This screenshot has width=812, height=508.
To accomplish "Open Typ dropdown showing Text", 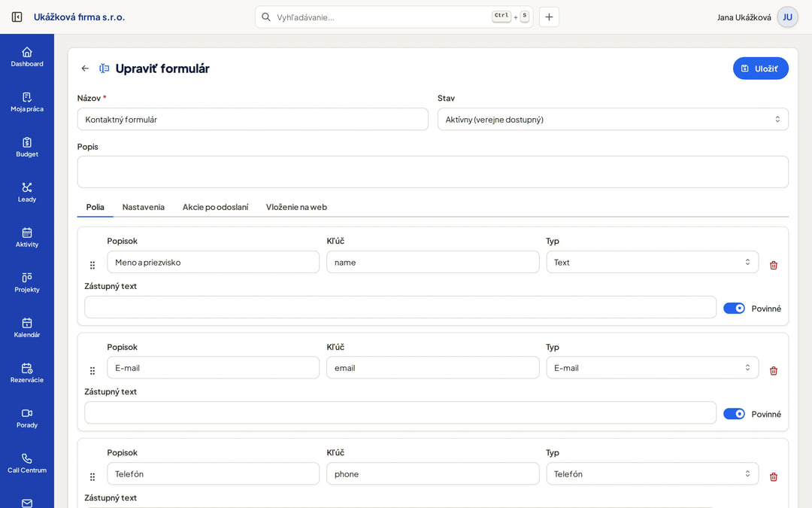I will 652,263.
